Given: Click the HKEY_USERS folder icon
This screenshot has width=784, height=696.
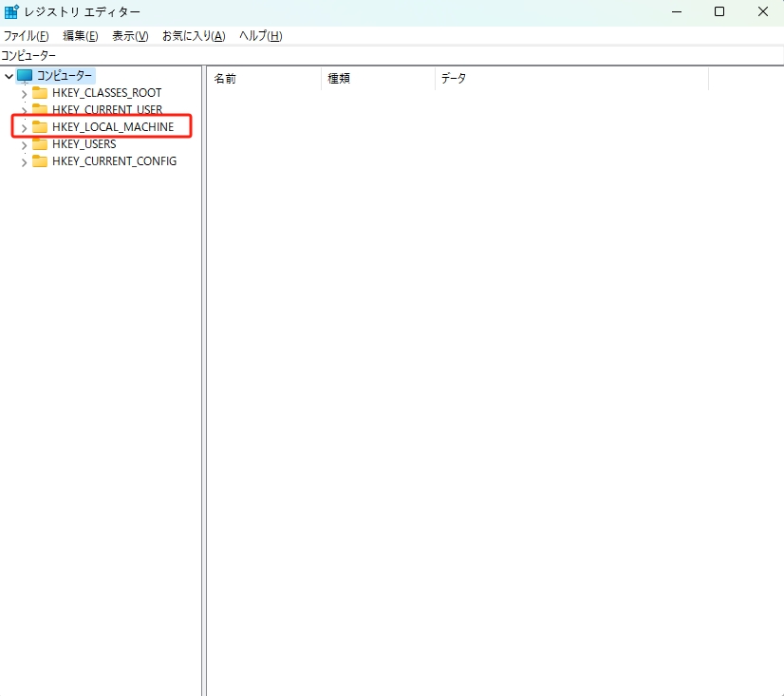Looking at the screenshot, I should click(x=40, y=144).
